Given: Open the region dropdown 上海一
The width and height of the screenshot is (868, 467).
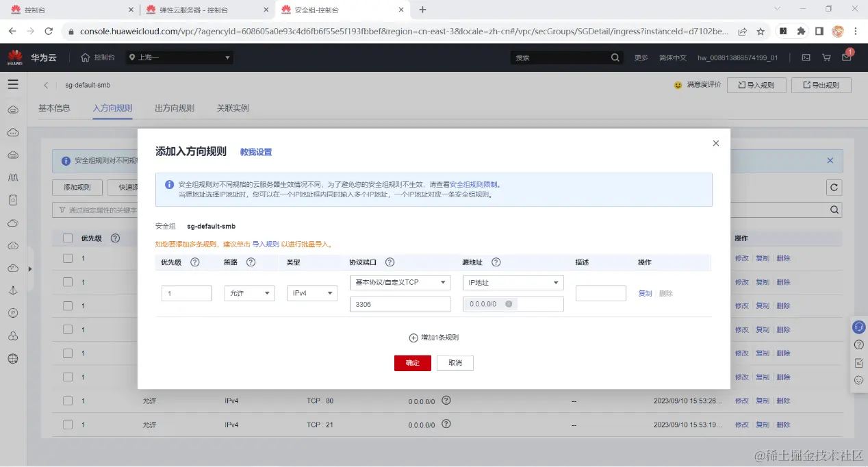Looking at the screenshot, I should point(179,58).
